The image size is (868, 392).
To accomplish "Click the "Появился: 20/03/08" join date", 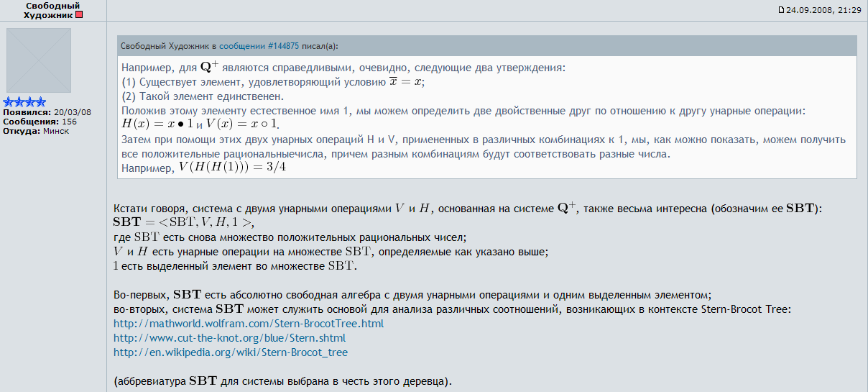I will point(47,112).
